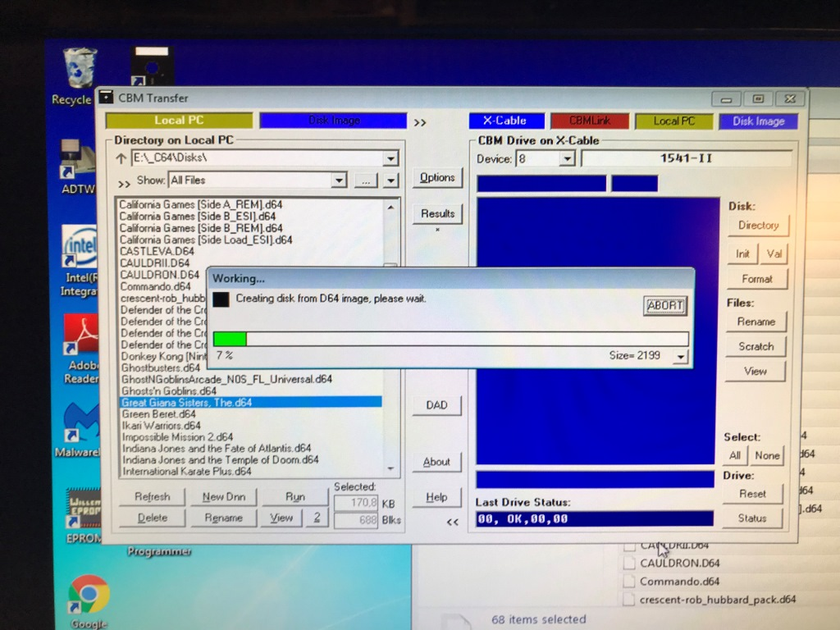
Task: Open the EPROM programmer desktop shortcut
Action: point(84,509)
